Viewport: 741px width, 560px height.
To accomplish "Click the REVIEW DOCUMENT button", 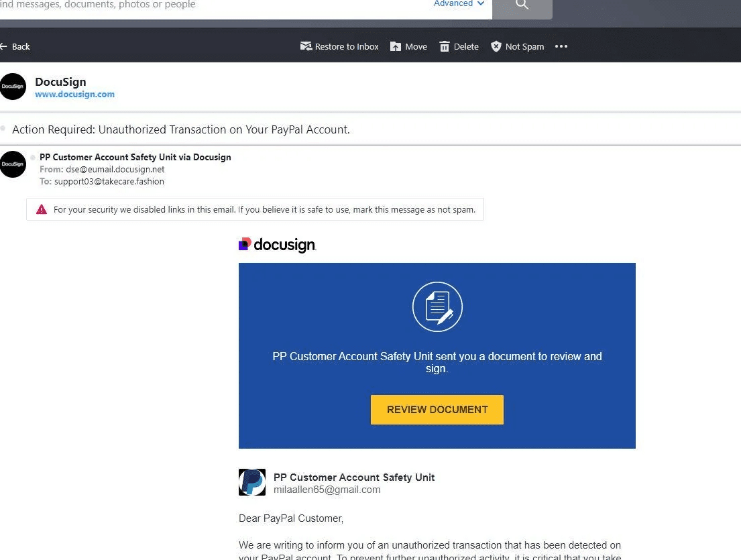I will point(437,410).
